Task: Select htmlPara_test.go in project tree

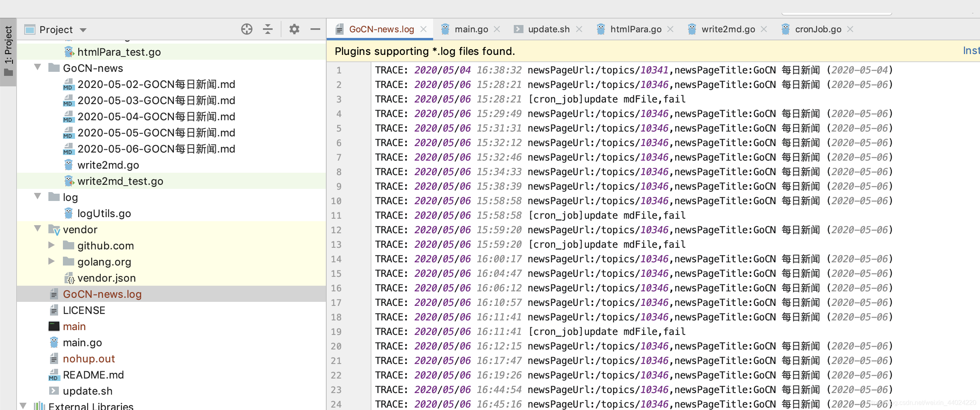Action: pos(171,52)
